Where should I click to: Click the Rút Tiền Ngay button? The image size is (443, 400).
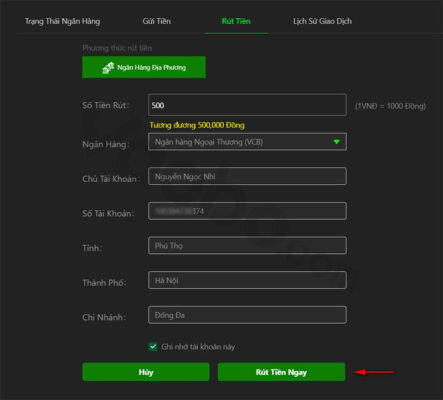281,372
